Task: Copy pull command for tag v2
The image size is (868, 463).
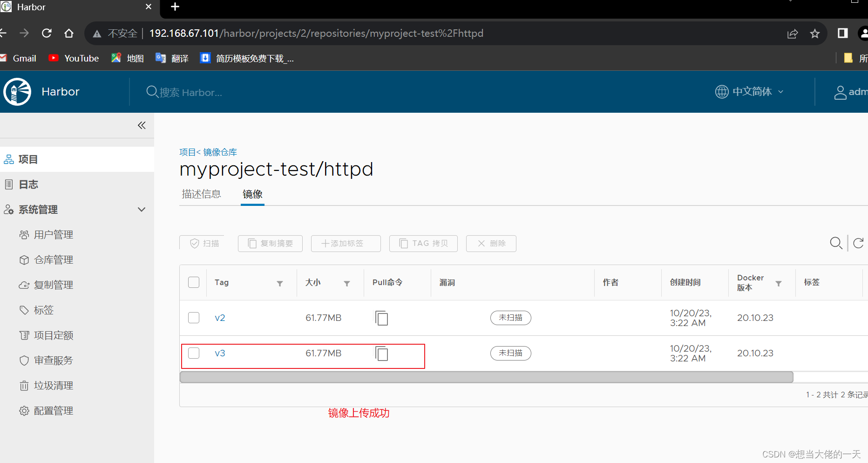Action: (x=381, y=318)
